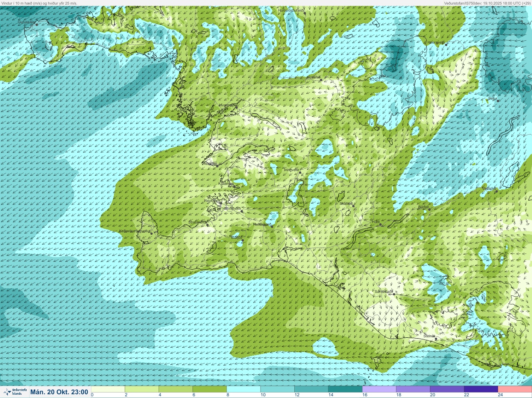Click the Vatnsfell station label

tap(489, 188)
